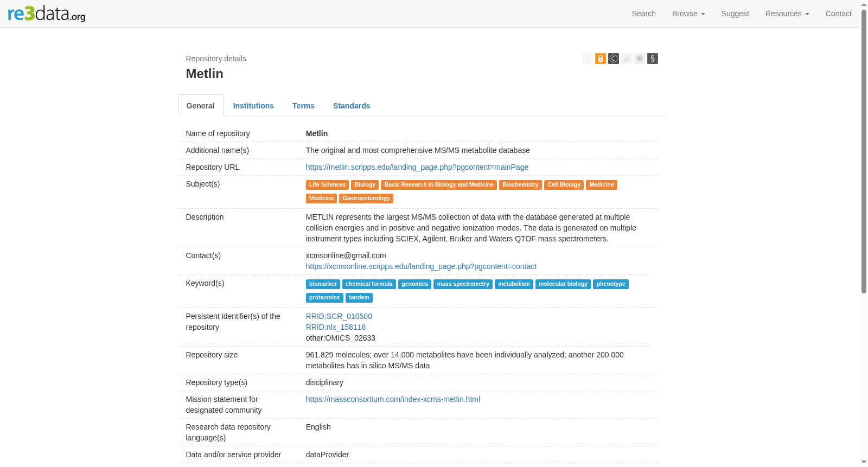
Task: Click the Cell Biology subject tag
Action: 564,185
